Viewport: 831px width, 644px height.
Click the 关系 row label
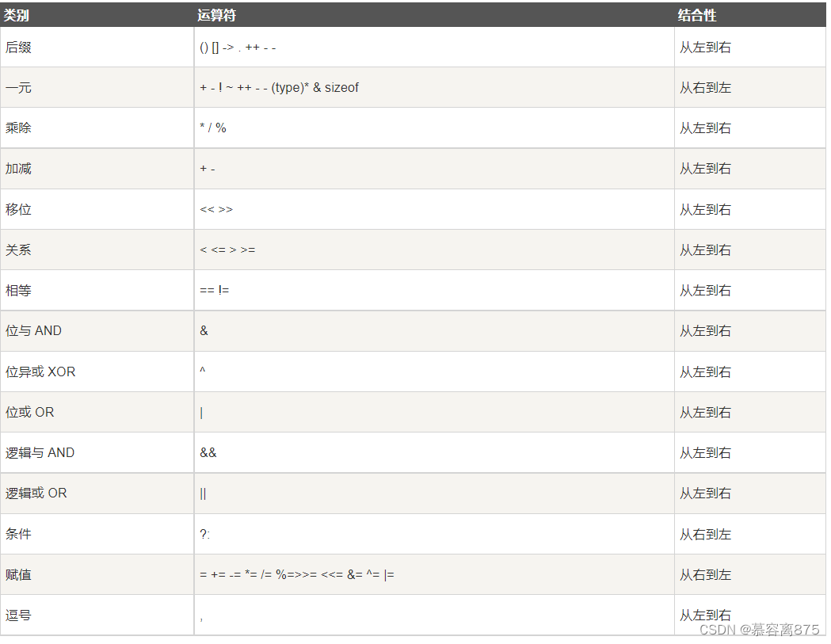[18, 250]
